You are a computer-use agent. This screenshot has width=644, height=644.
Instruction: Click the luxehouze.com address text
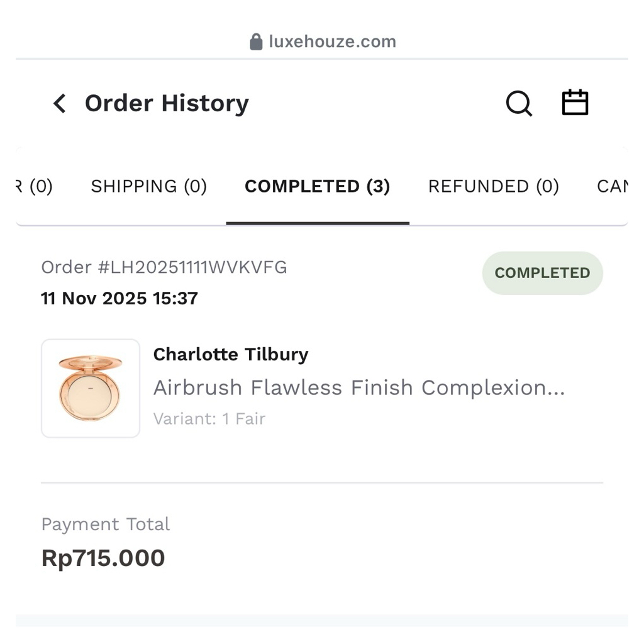tap(332, 42)
